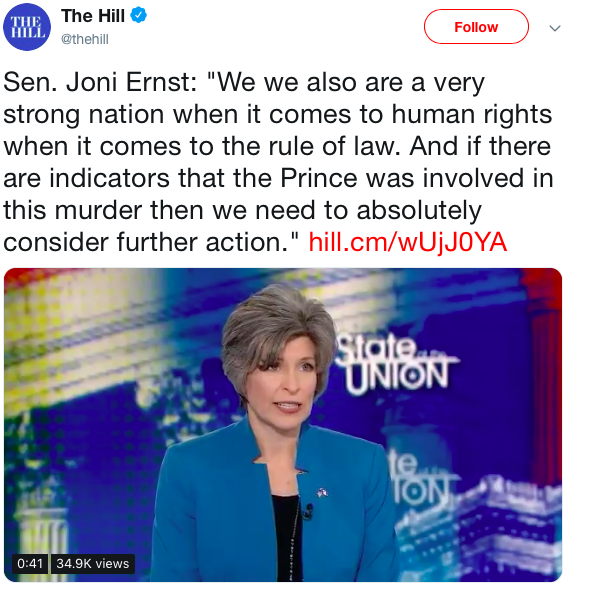Click the 34.9K views counter
The width and height of the screenshot is (594, 596).
[x=93, y=563]
